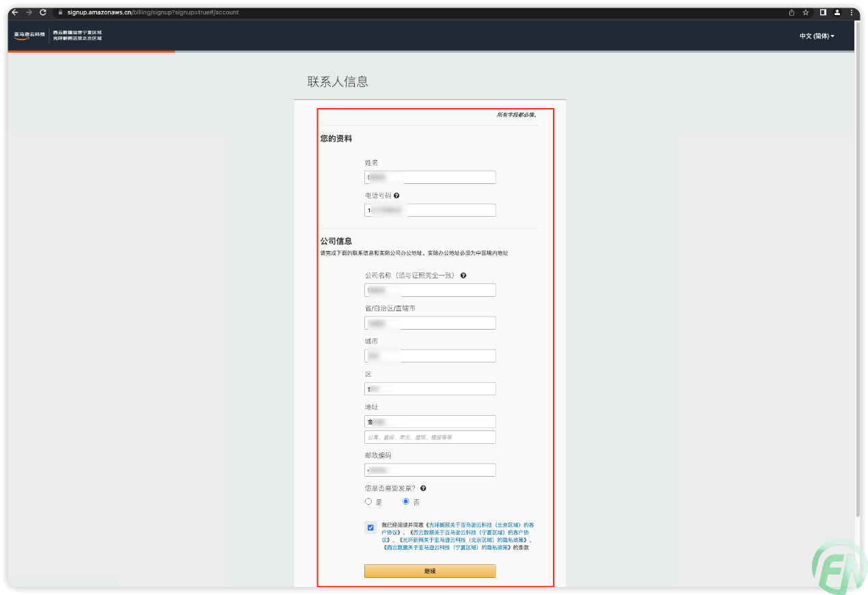868x595 pixels.
Task: Click the 姓名 input field
Action: coord(430,177)
